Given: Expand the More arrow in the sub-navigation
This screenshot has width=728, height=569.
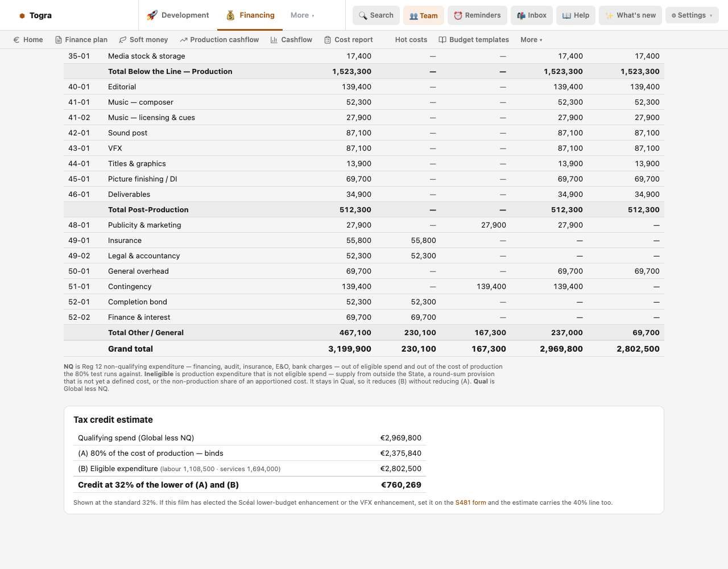Looking at the screenshot, I should [541, 40].
